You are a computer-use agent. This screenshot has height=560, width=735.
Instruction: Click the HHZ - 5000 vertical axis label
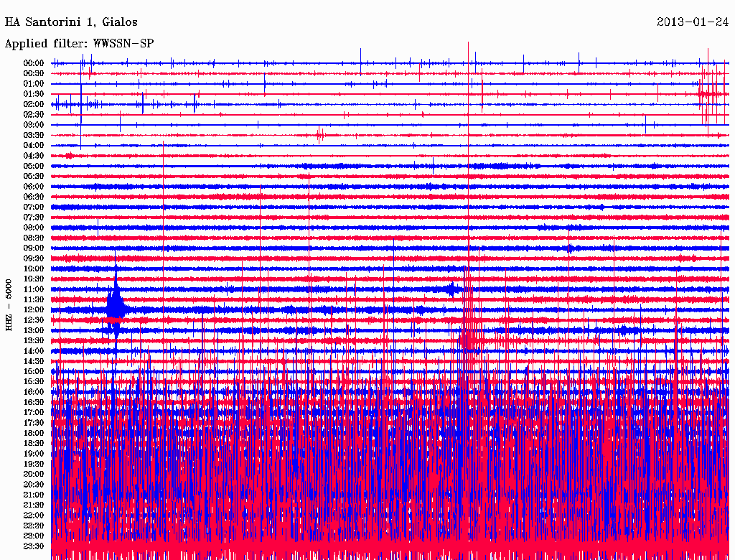coord(9,304)
